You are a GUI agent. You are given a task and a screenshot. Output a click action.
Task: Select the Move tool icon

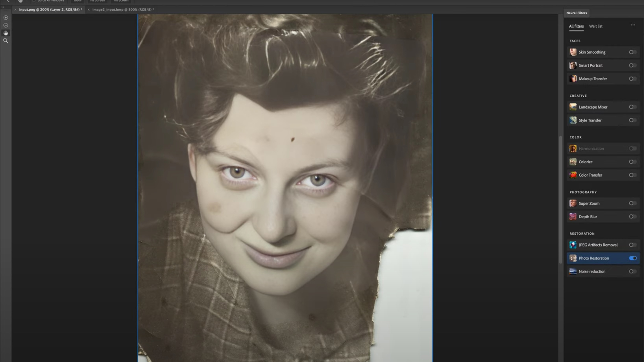(6, 32)
